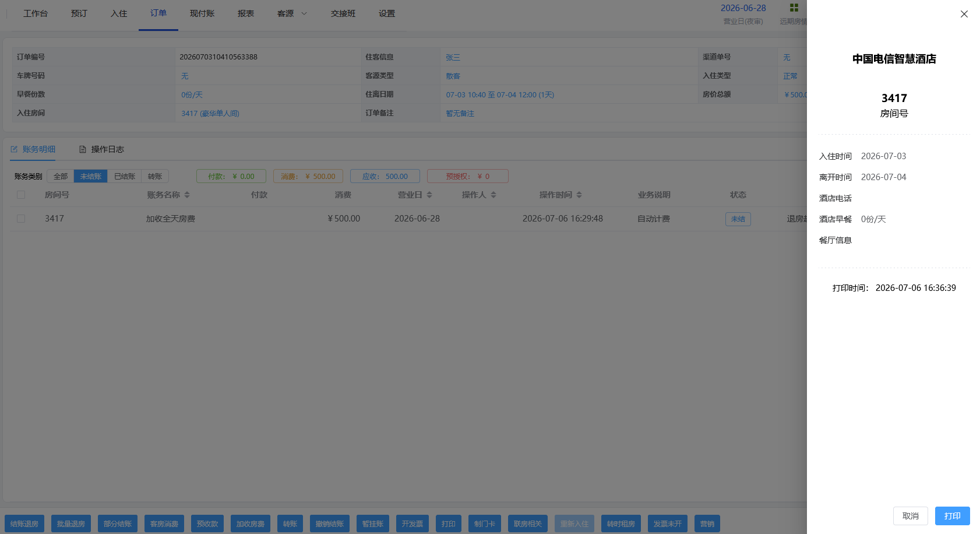The image size is (980, 534).
Task: Switch to the 操作日志 tab
Action: pos(101,149)
